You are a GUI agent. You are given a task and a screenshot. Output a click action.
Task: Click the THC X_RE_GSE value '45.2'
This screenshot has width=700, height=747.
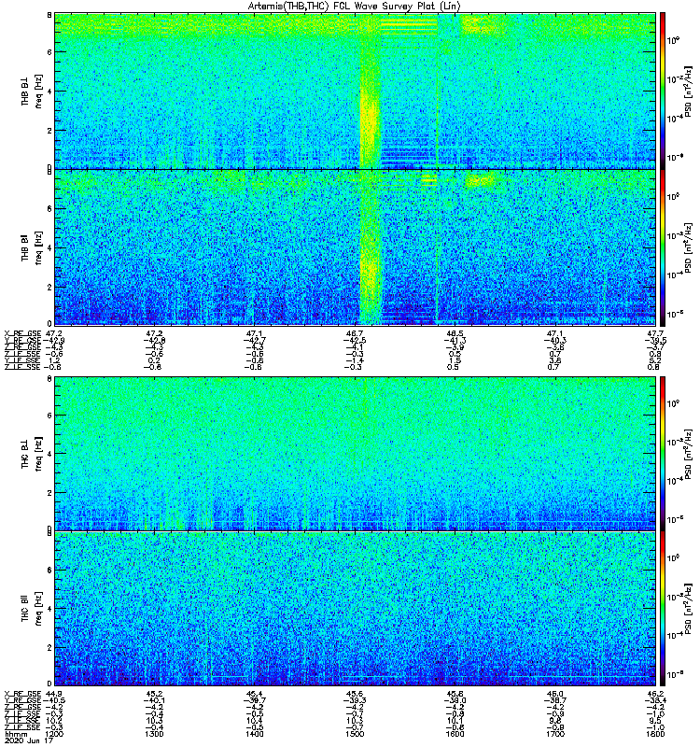154,694
